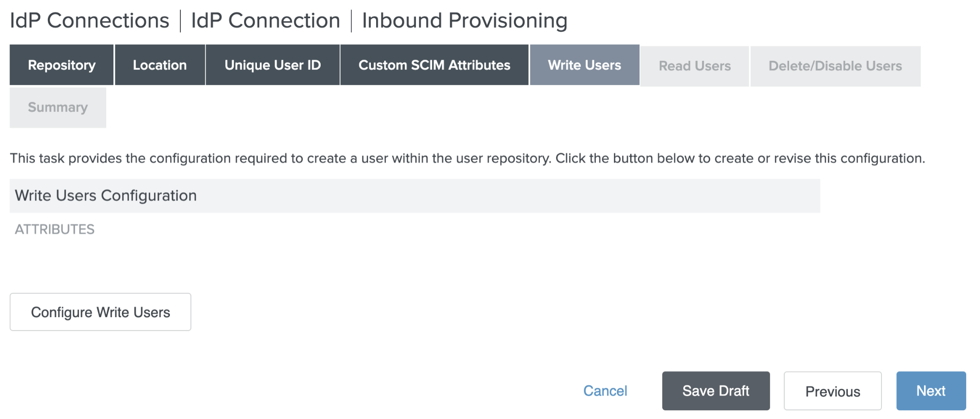This screenshot has height=419, width=980.
Task: Click the ATTRIBUTES column label
Action: (x=55, y=230)
